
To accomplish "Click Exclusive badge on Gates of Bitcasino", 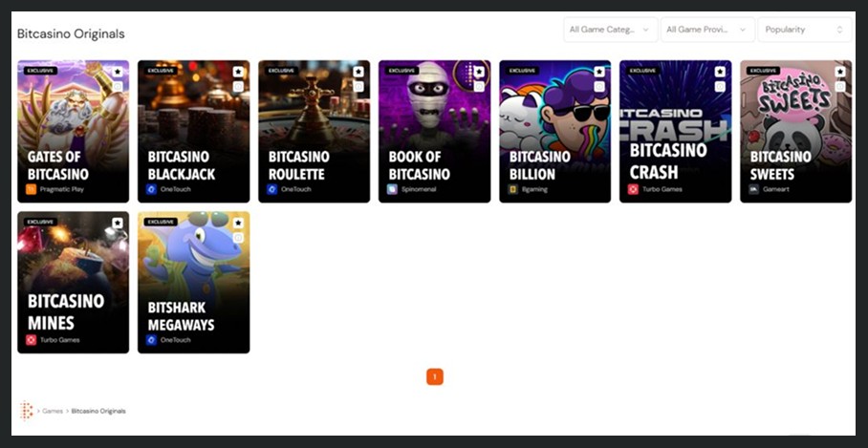I will [x=40, y=71].
